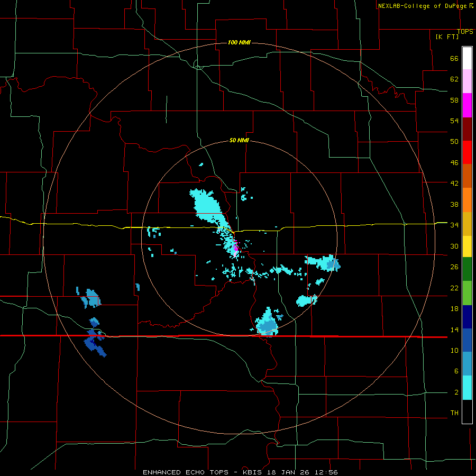This screenshot has height=476, width=476.
Task: Click the largest cyan echo blob on the map
Action: tap(208, 206)
